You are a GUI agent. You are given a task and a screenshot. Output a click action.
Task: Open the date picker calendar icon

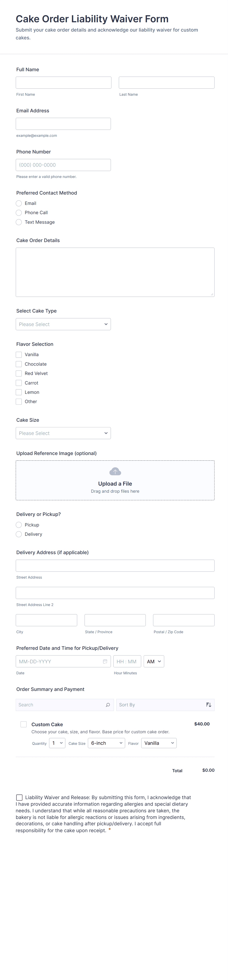point(105,662)
